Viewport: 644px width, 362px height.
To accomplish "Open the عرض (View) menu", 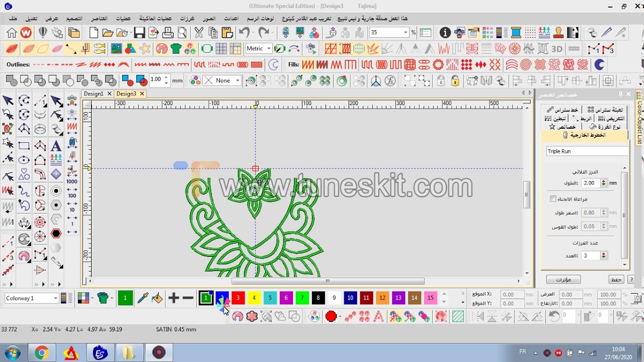I will (52, 19).
